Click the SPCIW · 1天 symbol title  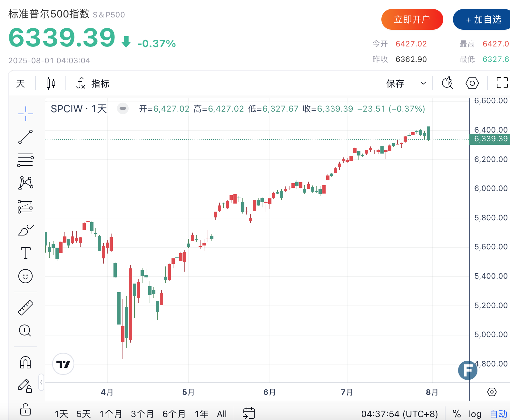[x=79, y=109]
